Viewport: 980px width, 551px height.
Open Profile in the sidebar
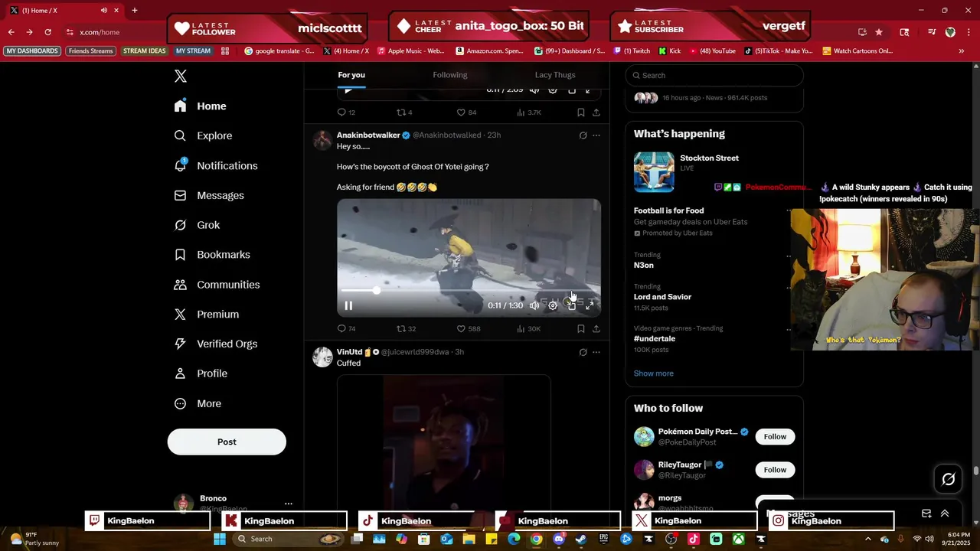click(x=201, y=373)
